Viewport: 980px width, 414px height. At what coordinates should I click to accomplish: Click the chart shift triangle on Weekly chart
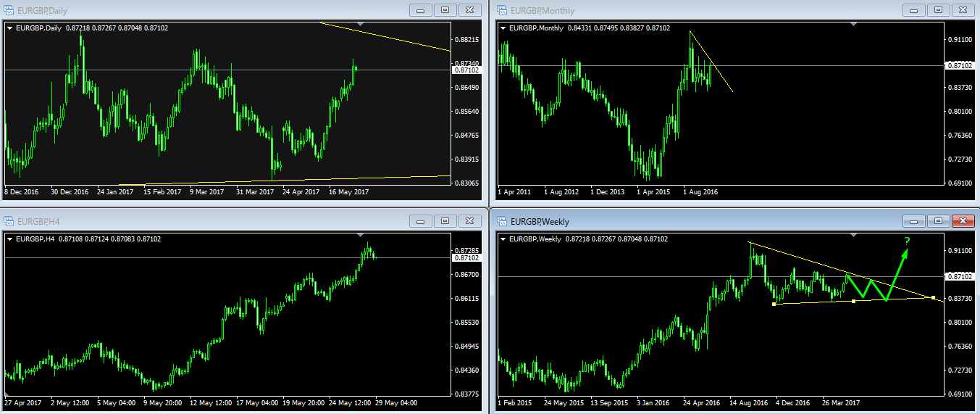(853, 236)
